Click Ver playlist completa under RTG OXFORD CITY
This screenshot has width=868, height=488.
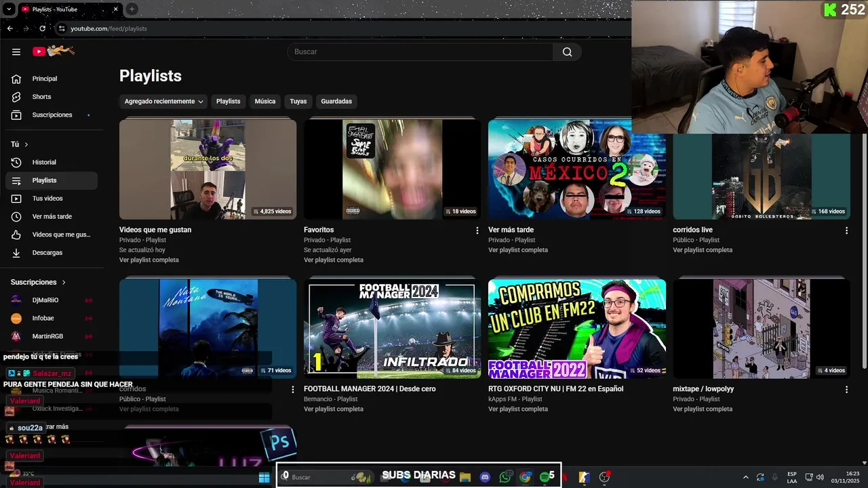(518, 409)
